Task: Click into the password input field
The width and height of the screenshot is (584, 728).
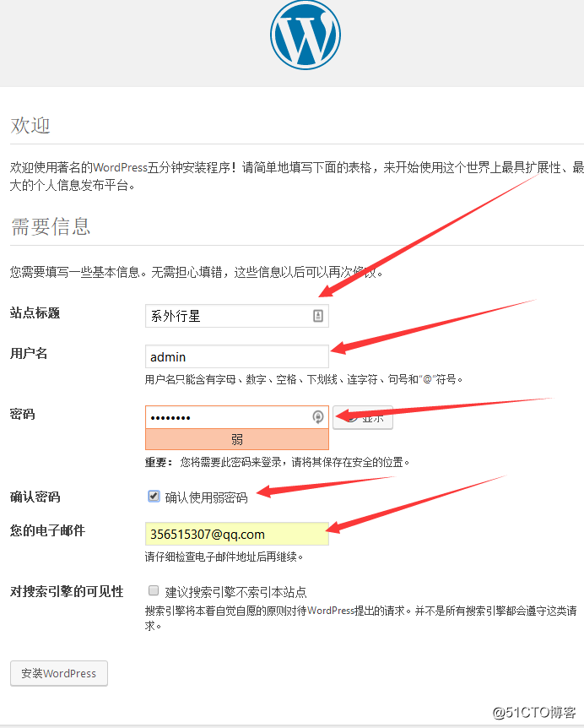Action: pyautogui.click(x=237, y=417)
